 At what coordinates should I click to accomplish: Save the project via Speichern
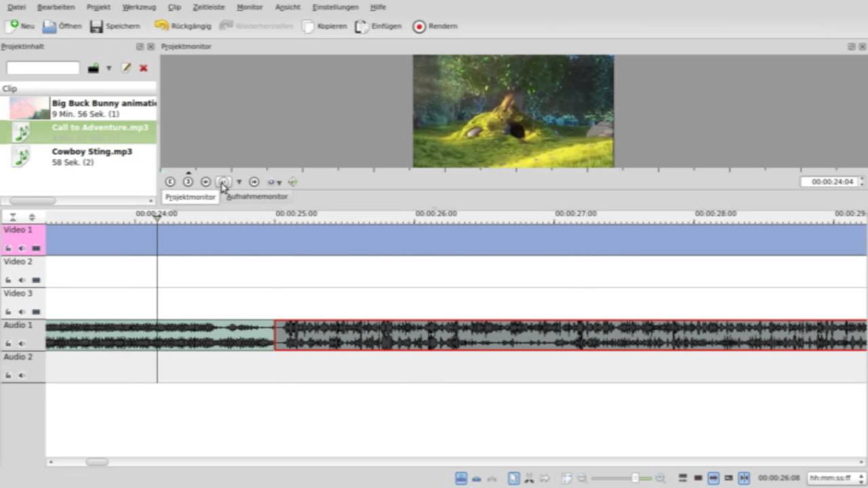115,26
